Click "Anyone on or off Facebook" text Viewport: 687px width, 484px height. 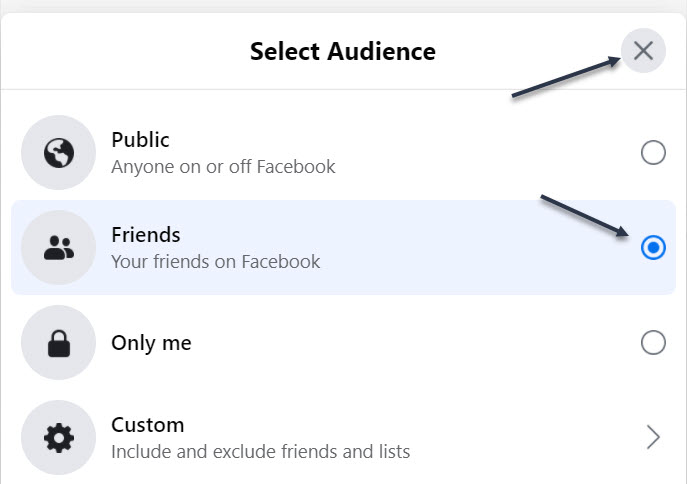coord(223,166)
